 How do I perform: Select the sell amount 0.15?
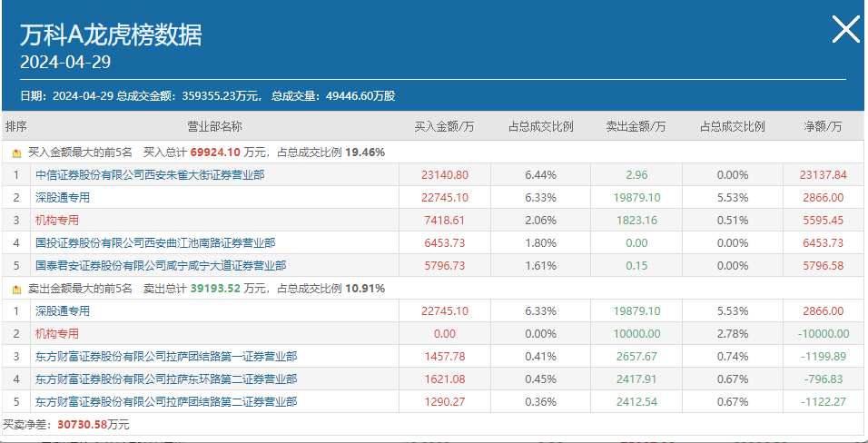[x=636, y=266]
